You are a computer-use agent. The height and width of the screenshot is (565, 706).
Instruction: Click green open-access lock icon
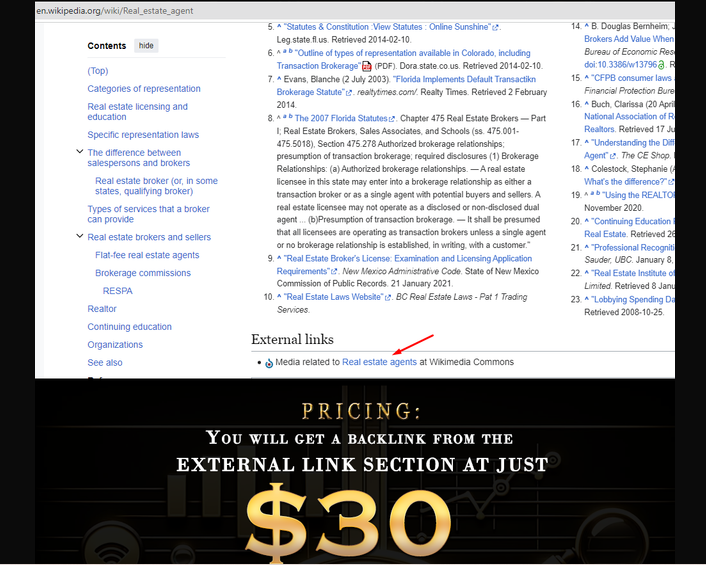pos(661,65)
